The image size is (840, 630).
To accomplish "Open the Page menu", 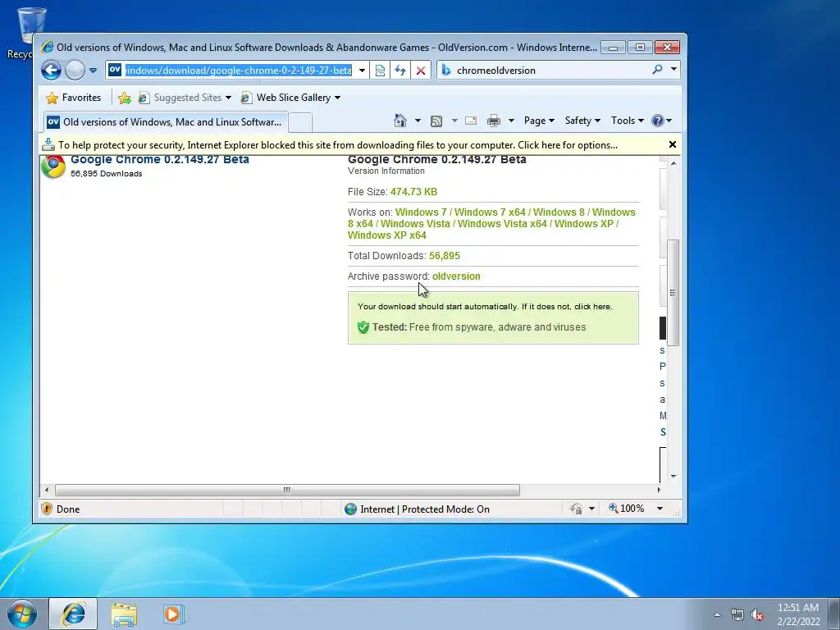I will pos(539,121).
